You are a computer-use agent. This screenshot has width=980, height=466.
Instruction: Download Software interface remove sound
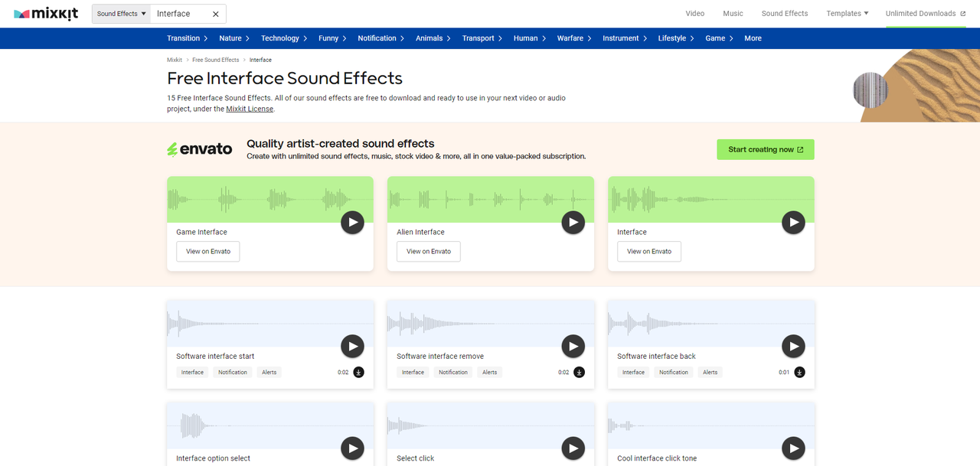pos(579,373)
